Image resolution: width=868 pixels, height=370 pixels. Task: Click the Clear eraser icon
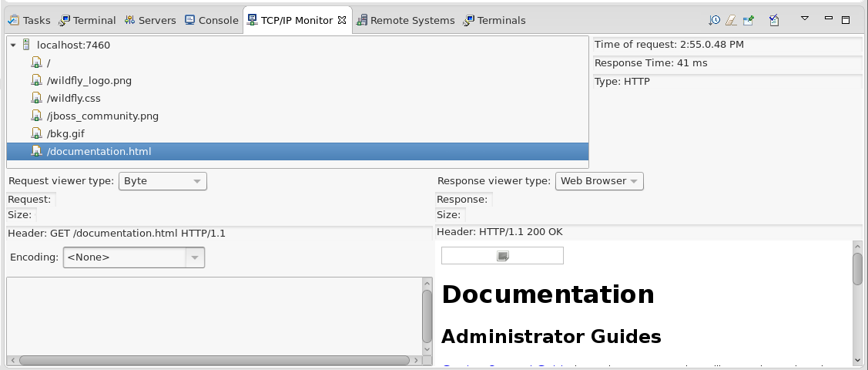tap(731, 20)
